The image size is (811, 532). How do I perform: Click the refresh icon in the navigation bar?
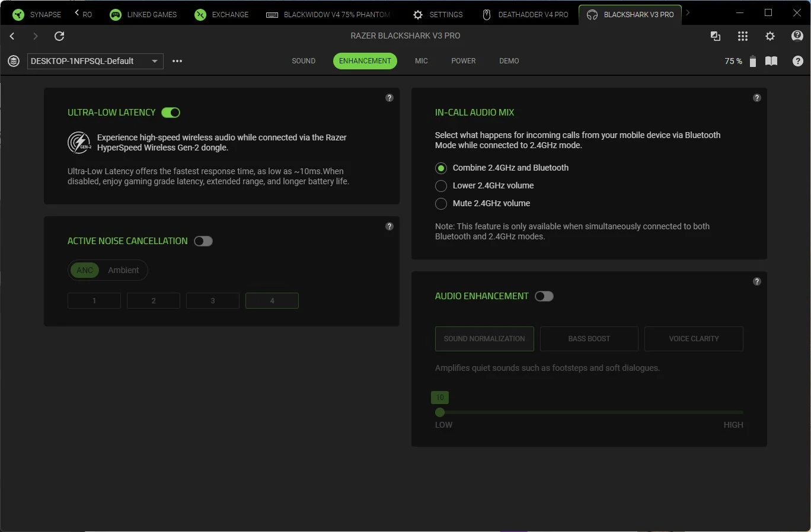pos(59,36)
